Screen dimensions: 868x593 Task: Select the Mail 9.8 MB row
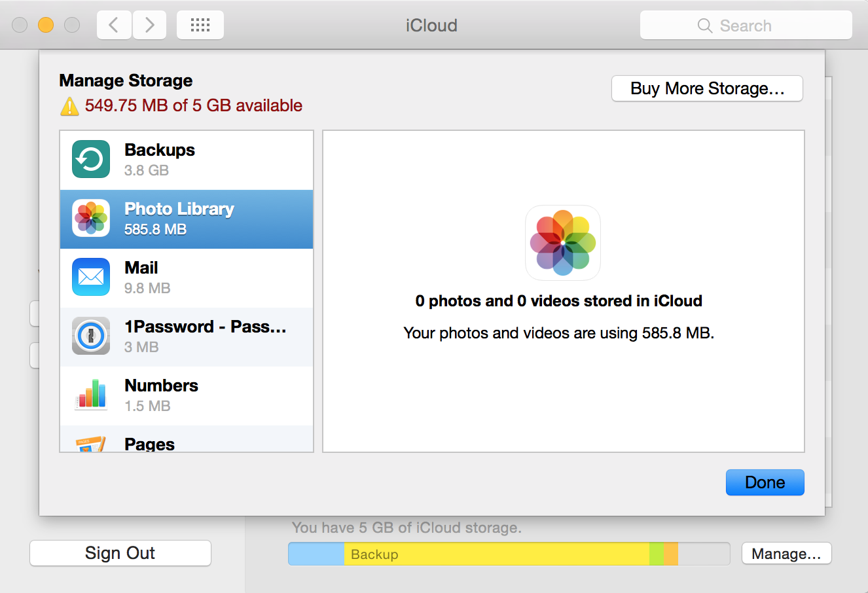coord(187,278)
